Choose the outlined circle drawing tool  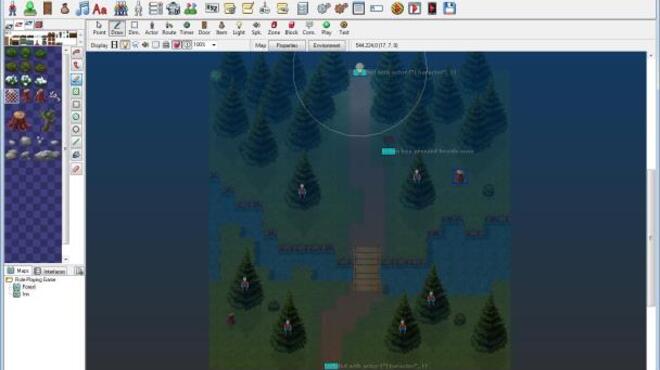[76, 129]
